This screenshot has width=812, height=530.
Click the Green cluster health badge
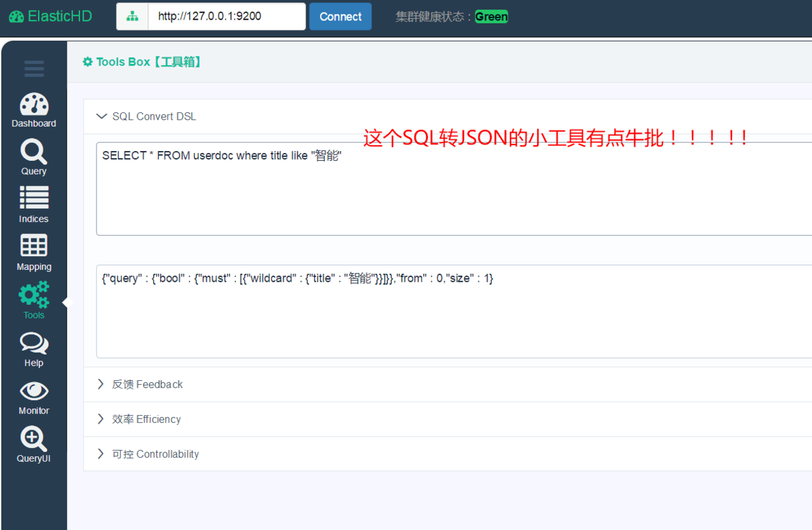click(491, 16)
